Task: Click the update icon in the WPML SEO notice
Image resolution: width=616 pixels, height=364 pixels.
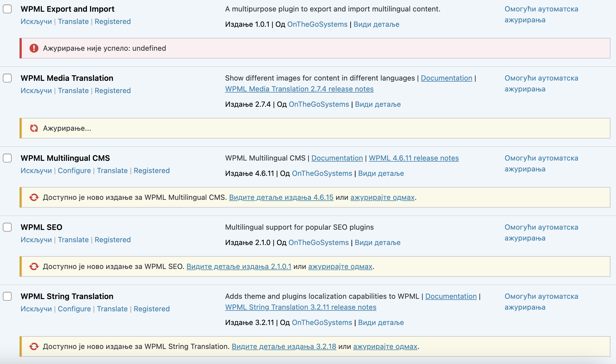Action: pyautogui.click(x=34, y=266)
